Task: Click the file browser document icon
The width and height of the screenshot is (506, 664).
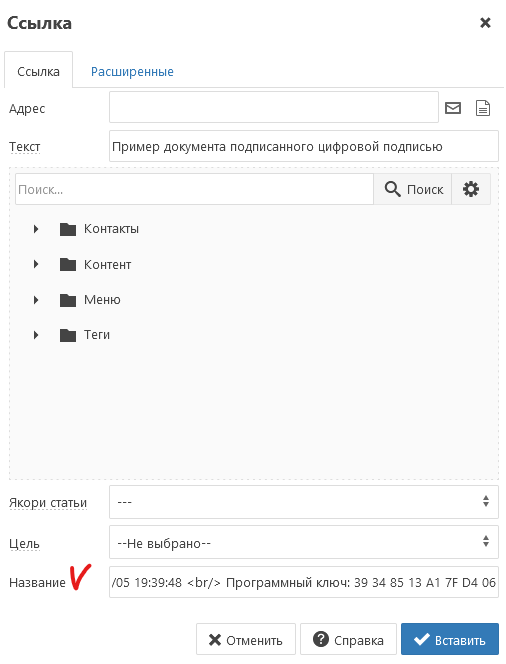Action: tap(483, 108)
